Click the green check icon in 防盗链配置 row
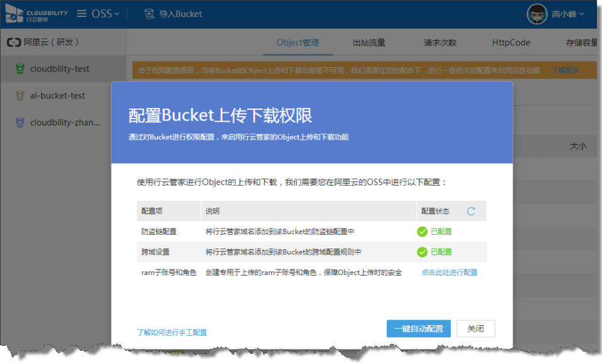This screenshot has width=602, height=364. 422,232
